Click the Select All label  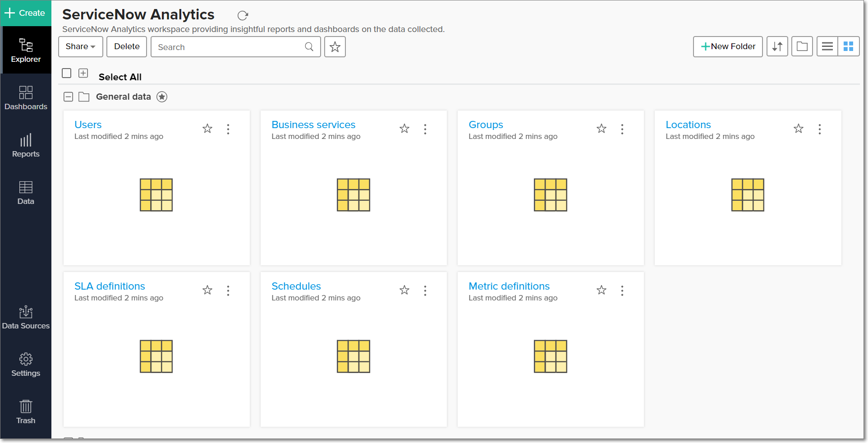click(x=120, y=77)
